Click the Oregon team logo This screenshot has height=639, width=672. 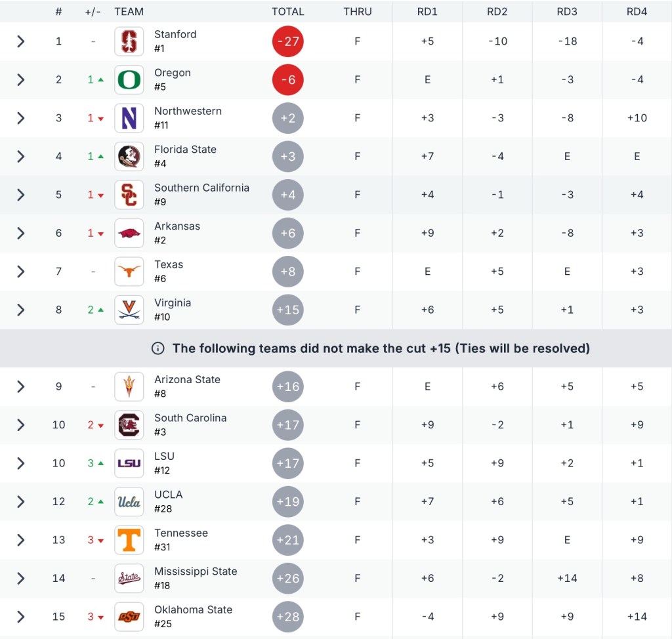tap(129, 80)
